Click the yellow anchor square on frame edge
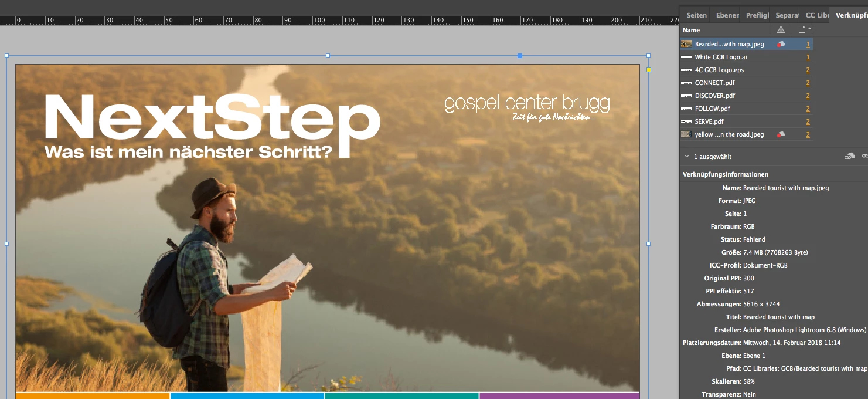The height and width of the screenshot is (399, 868). coord(649,70)
